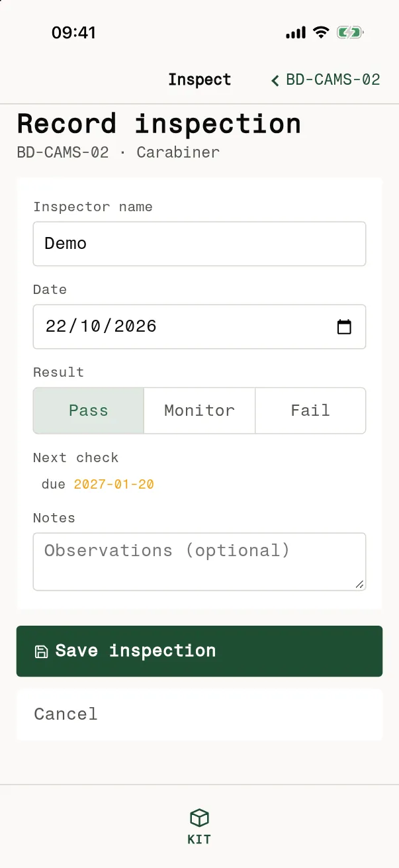Cancel the inspection form
Viewport: 399px width, 868px height.
199,714
